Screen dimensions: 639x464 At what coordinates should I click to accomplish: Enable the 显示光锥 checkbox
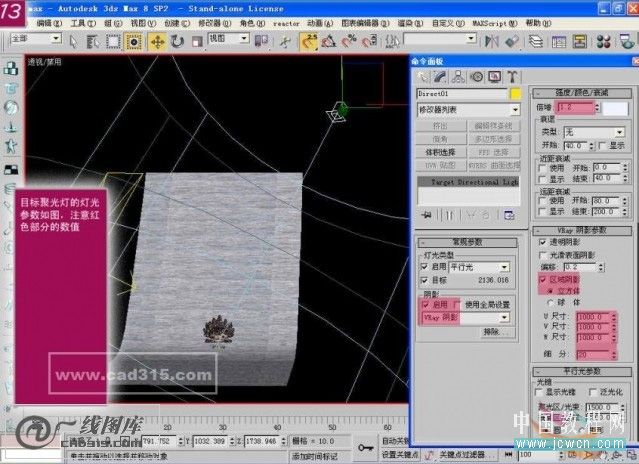[x=539, y=392]
